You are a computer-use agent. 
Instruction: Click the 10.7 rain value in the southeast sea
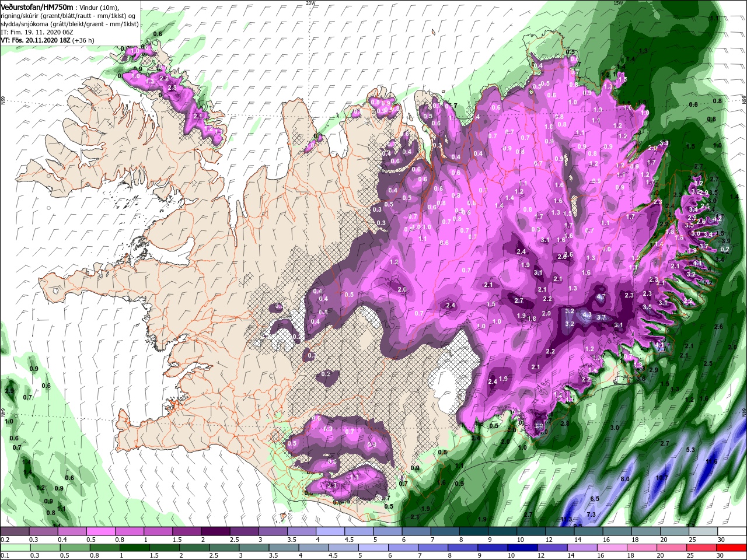[661, 478]
